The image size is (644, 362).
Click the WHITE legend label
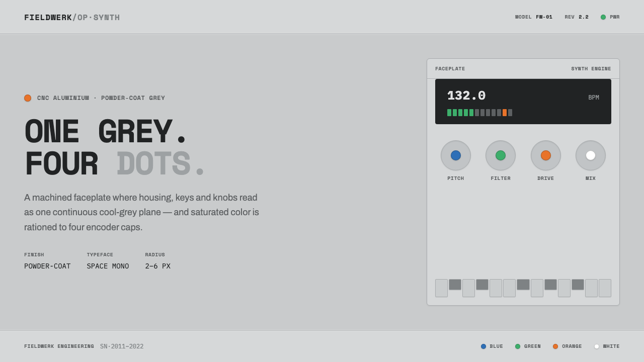tap(611, 346)
